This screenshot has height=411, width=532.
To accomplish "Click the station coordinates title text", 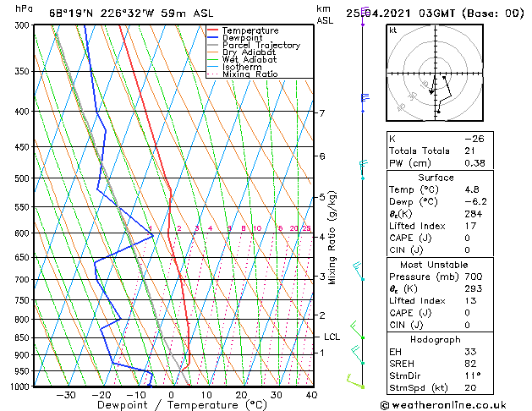I will point(131,14).
